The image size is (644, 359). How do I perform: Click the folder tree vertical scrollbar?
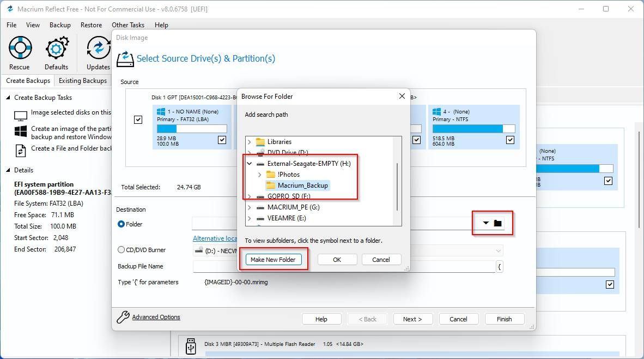point(397,187)
